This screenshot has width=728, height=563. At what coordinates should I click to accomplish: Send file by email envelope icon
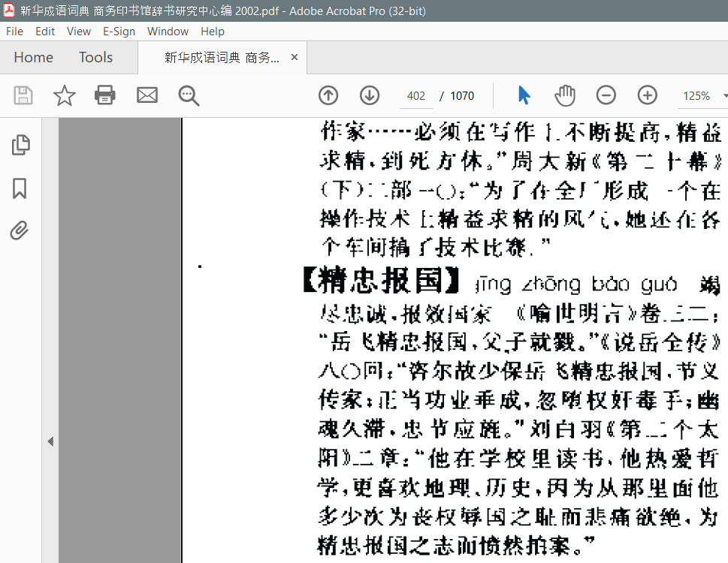click(x=147, y=95)
